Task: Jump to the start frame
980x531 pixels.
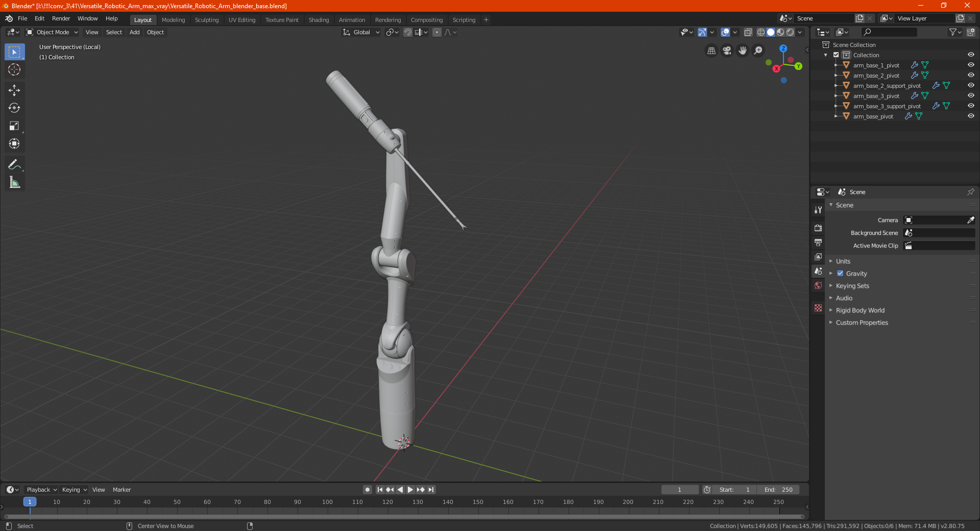Action: [380, 490]
